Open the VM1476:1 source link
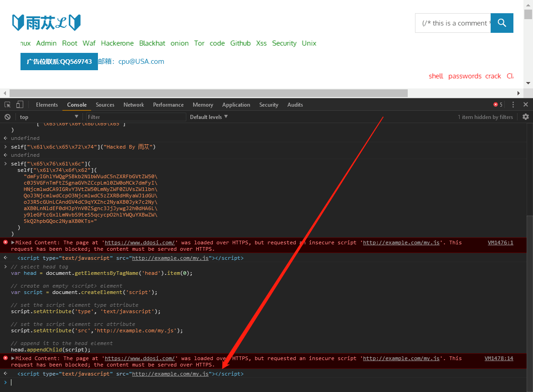The image size is (533, 392). point(500,242)
